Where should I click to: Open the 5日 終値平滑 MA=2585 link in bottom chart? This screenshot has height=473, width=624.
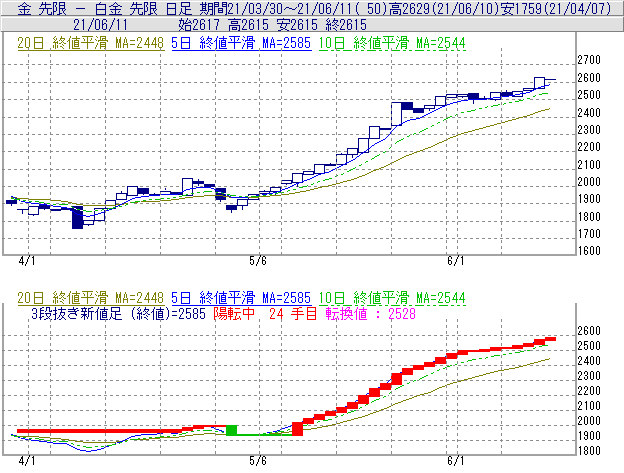point(241,298)
